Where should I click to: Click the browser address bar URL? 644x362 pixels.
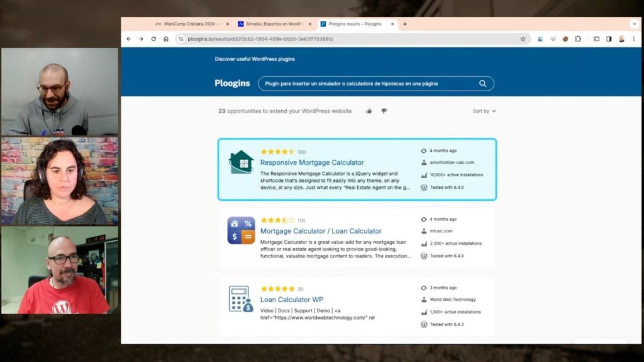pyautogui.click(x=260, y=39)
